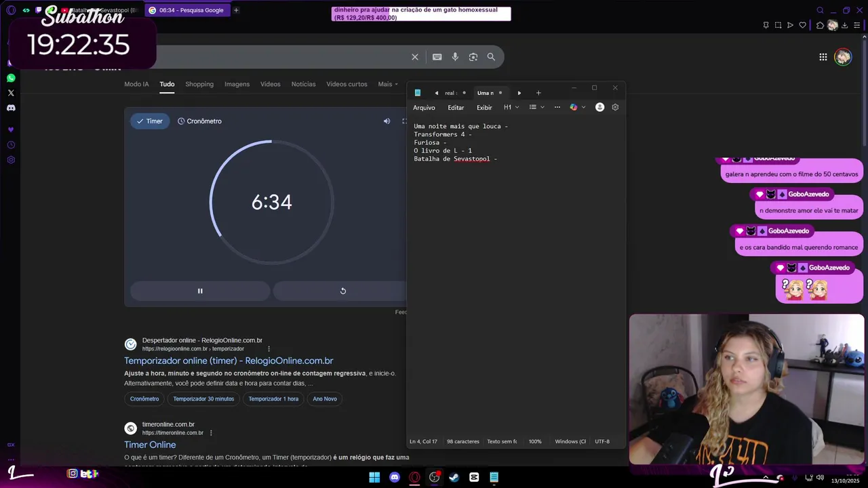This screenshot has width=868, height=488.
Task: Open Editar menu in Notepad
Action: [x=456, y=108]
